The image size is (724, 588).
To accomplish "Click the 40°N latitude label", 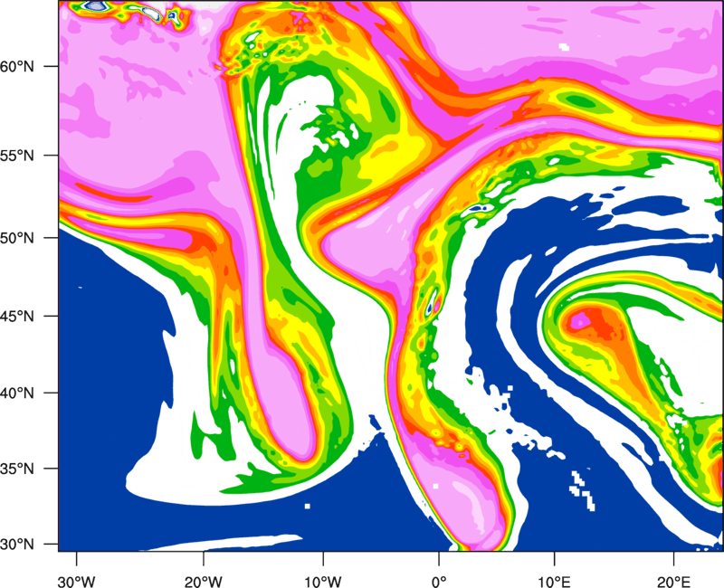I will coord(17,393).
